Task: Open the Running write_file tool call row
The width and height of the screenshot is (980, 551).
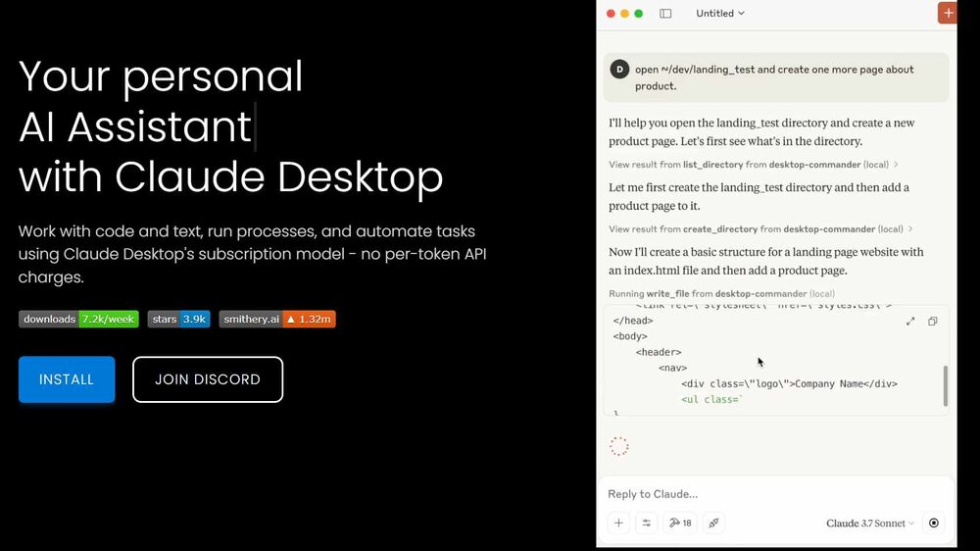Action: pos(721,293)
